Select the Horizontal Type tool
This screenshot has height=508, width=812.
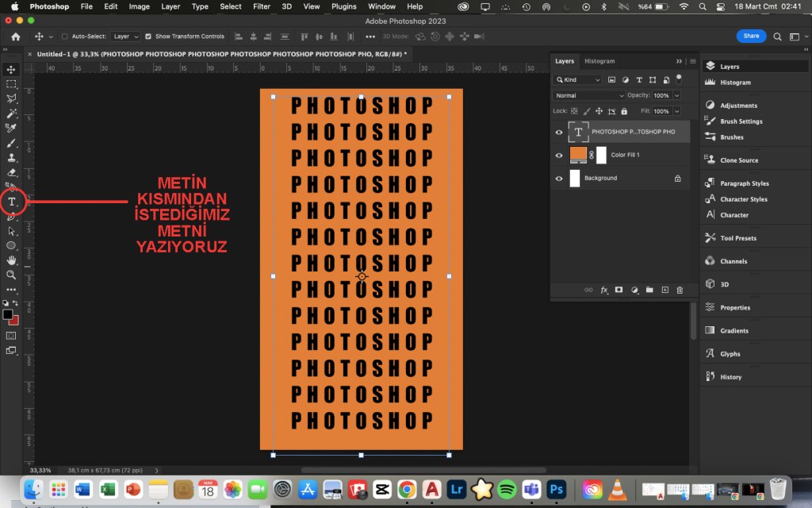[x=12, y=202]
